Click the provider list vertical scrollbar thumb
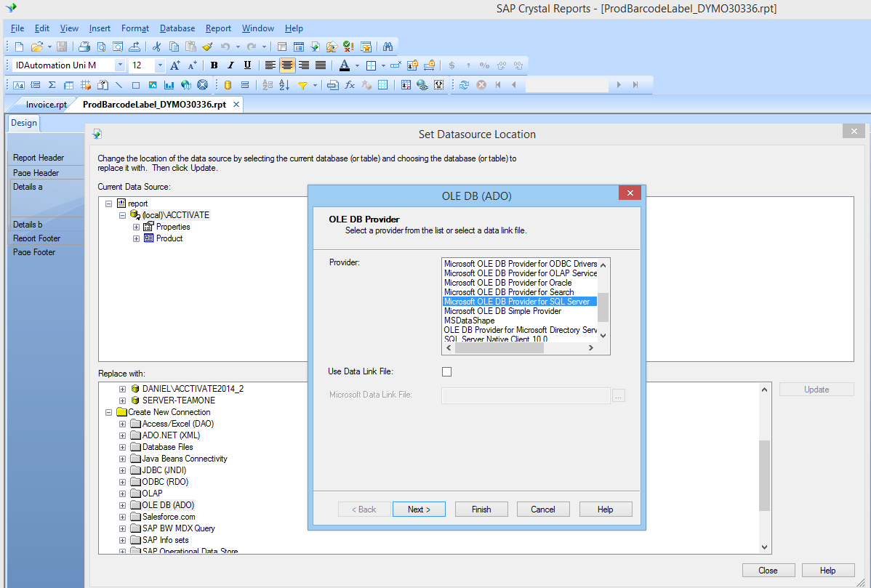The image size is (871, 588). coord(603,307)
